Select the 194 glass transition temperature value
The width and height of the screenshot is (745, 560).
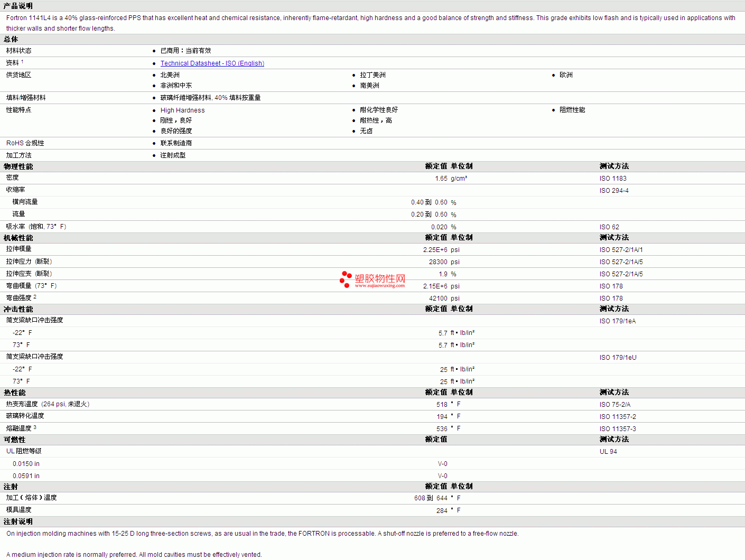click(442, 417)
